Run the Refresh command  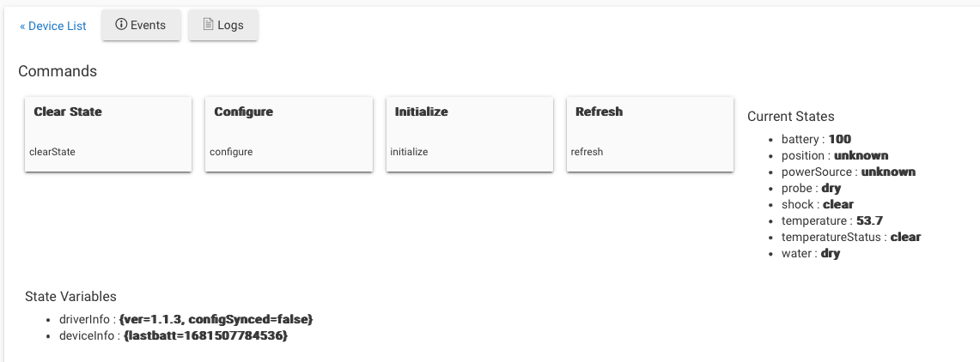650,134
